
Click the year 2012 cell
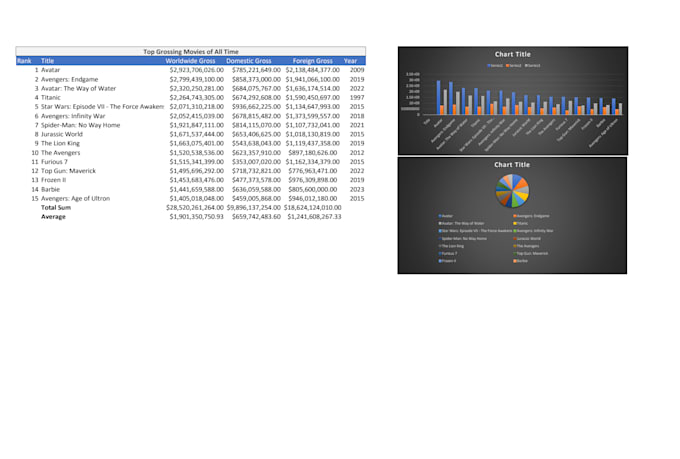[357, 153]
